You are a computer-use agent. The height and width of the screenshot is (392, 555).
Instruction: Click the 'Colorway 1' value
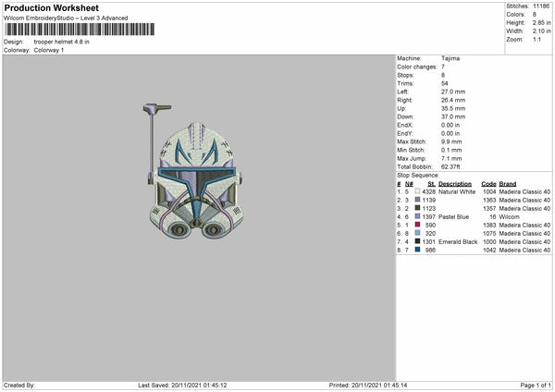point(49,50)
